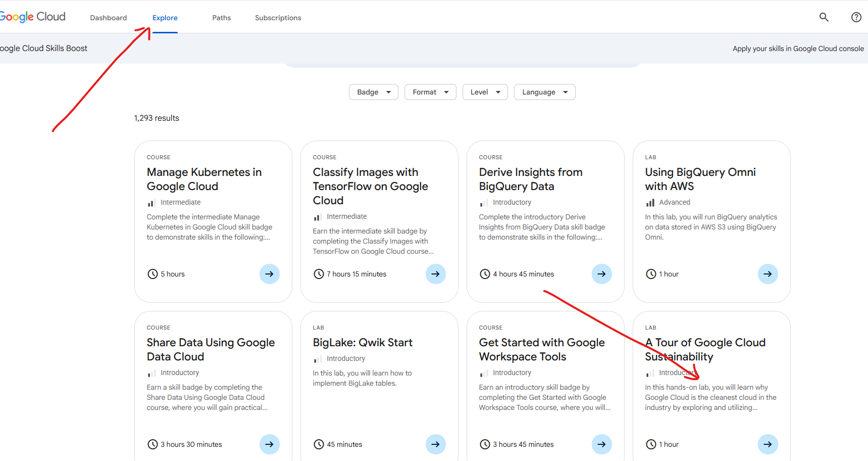Expand the Format filter dropdown
The image size is (868, 461).
pyautogui.click(x=430, y=92)
